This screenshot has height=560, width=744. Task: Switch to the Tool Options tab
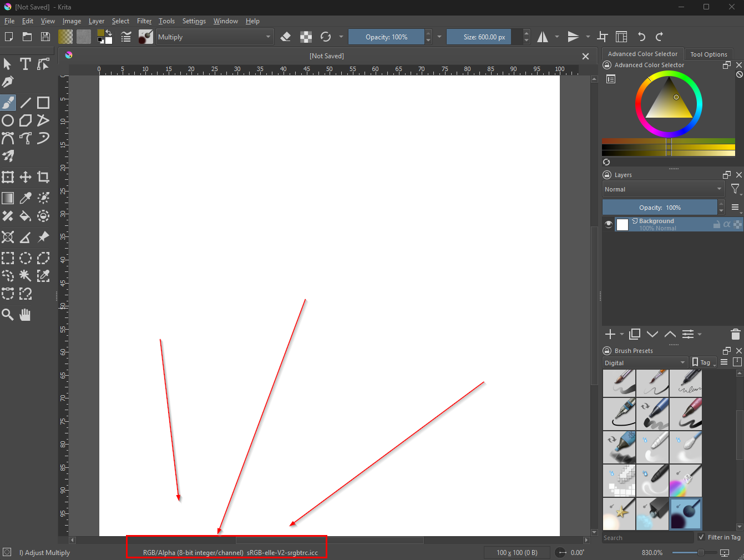[x=708, y=54]
